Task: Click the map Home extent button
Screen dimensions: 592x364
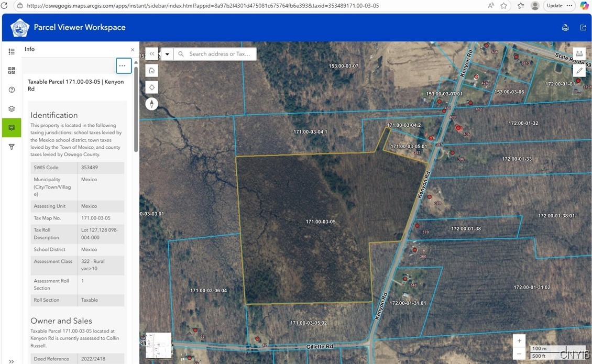Action: coord(151,71)
